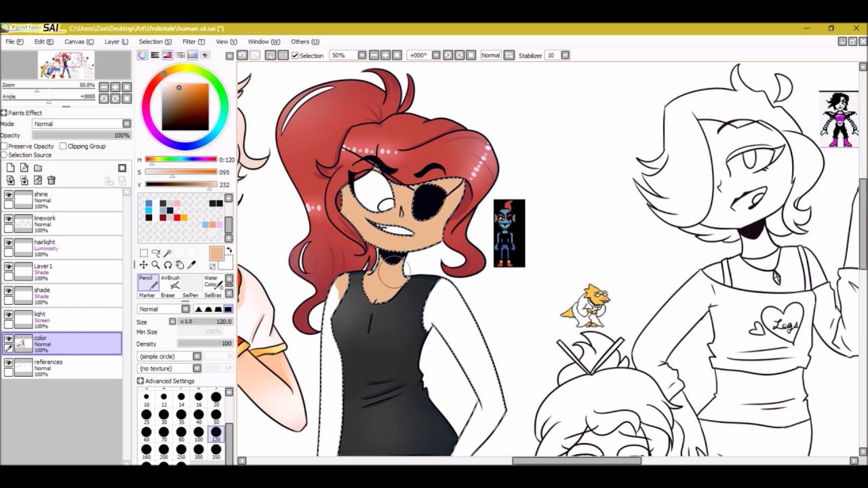
Task: Open the Layer menu
Action: click(x=116, y=42)
